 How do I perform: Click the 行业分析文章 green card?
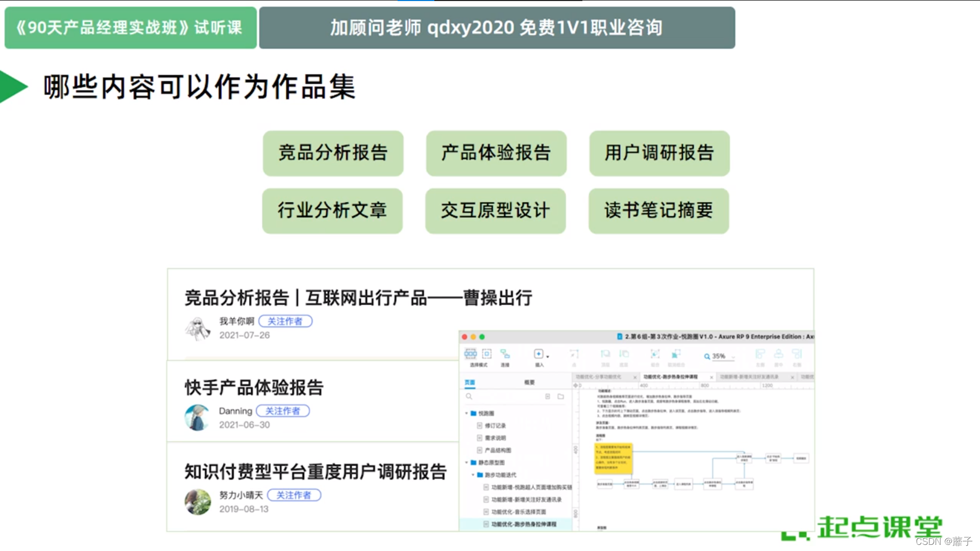[x=332, y=211]
